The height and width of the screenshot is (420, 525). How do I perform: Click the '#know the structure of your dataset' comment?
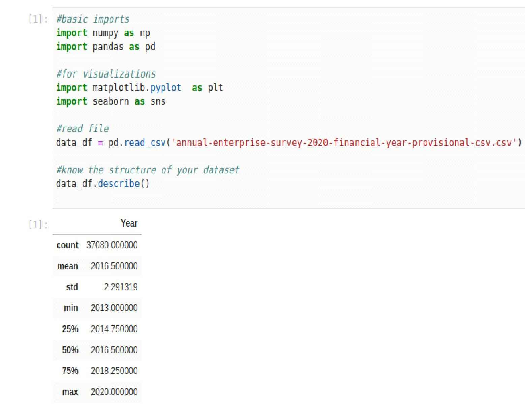(148, 170)
